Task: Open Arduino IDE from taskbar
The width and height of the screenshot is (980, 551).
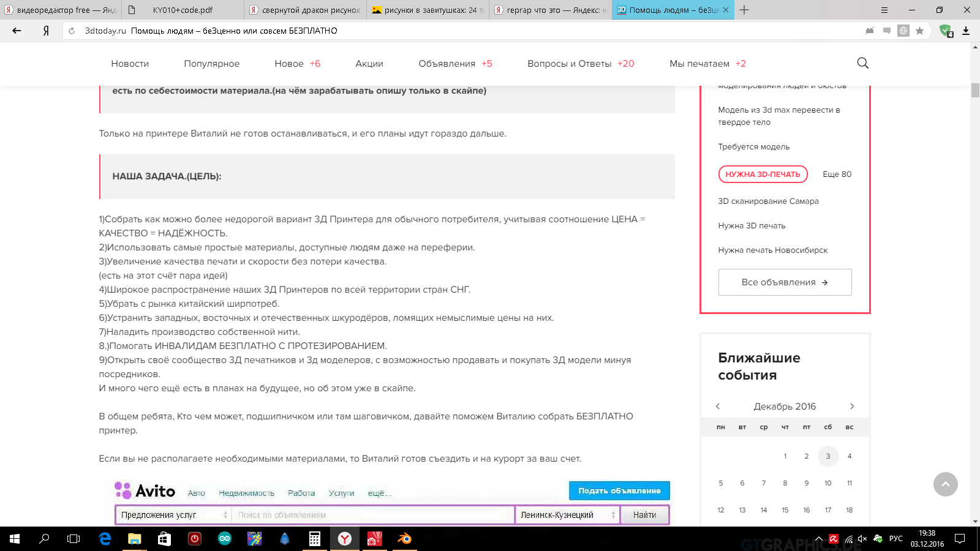Action: [225, 539]
